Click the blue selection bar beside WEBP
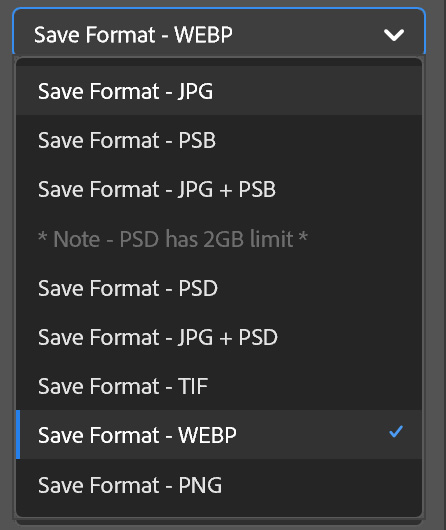Image resolution: width=446 pixels, height=530 pixels. pyautogui.click(x=18, y=435)
